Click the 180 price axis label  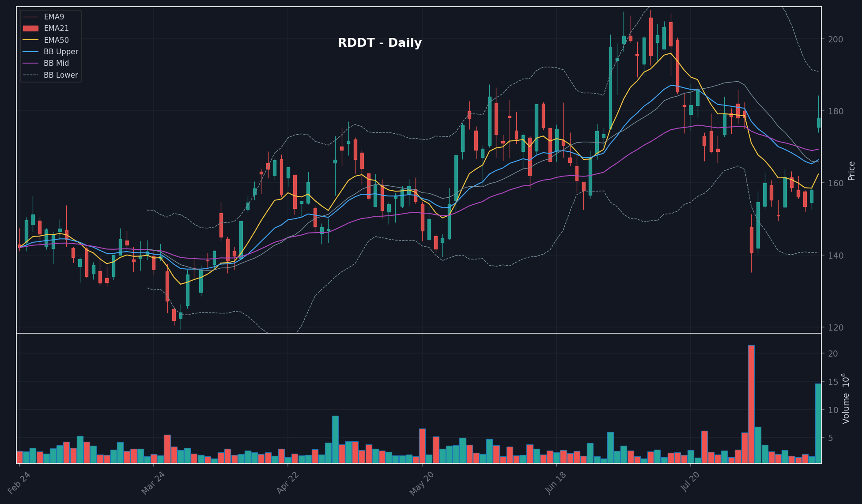point(836,111)
